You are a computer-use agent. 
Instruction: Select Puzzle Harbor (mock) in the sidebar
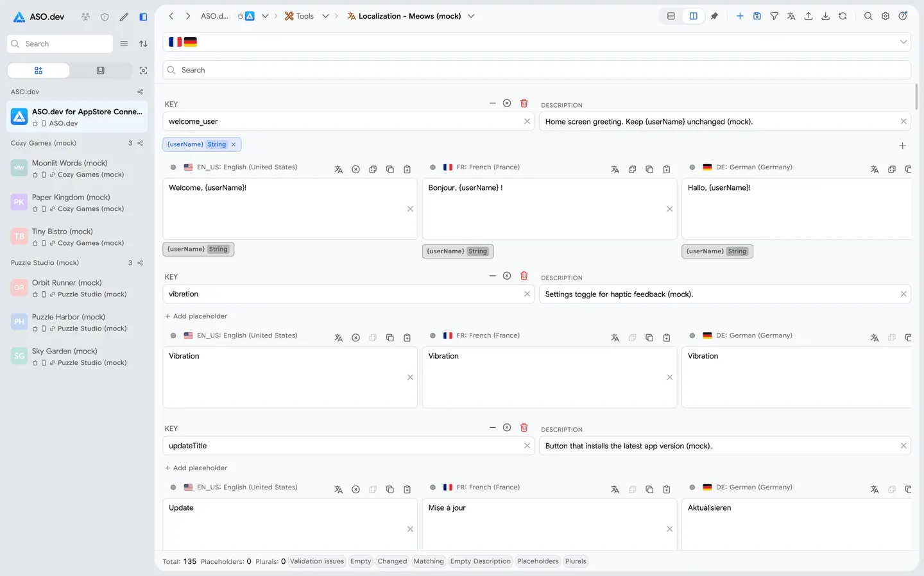[x=77, y=323]
